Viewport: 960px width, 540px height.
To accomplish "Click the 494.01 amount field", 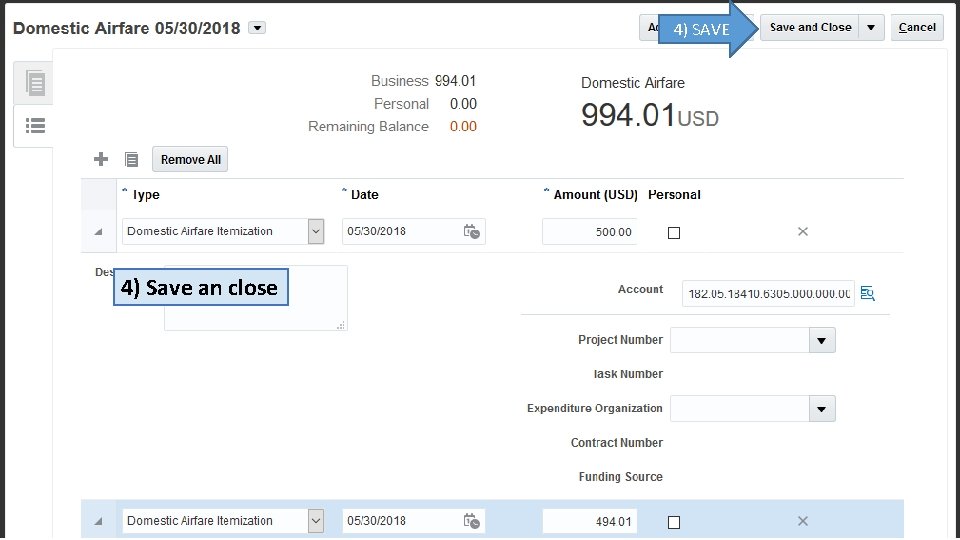I will click(590, 522).
